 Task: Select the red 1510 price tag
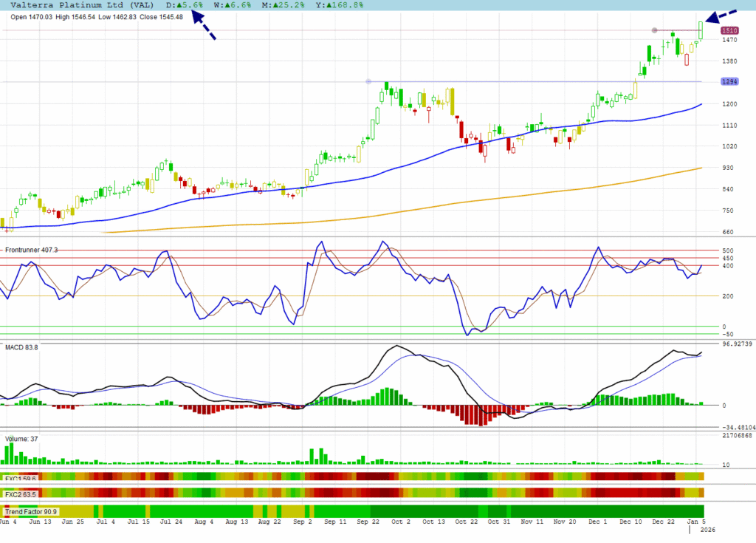coord(729,30)
